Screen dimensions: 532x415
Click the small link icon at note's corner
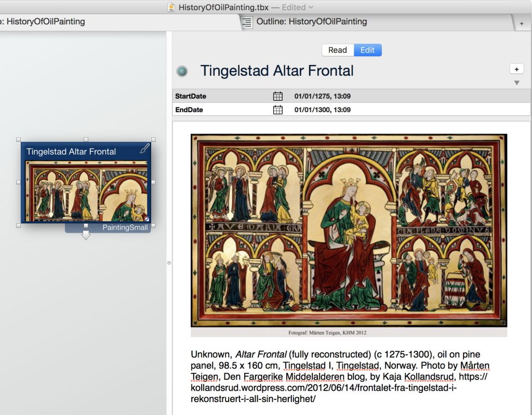pyautogui.click(x=147, y=219)
